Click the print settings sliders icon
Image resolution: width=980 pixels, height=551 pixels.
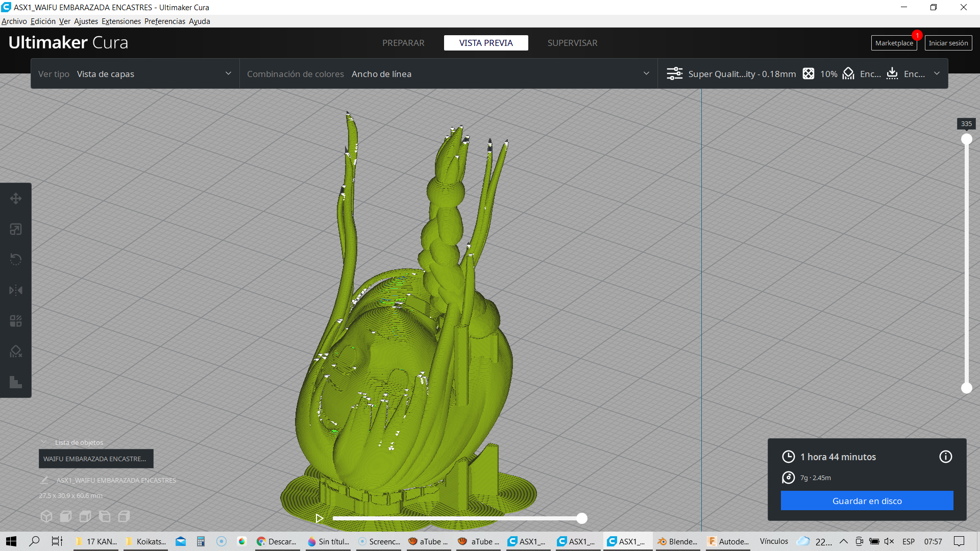point(674,74)
